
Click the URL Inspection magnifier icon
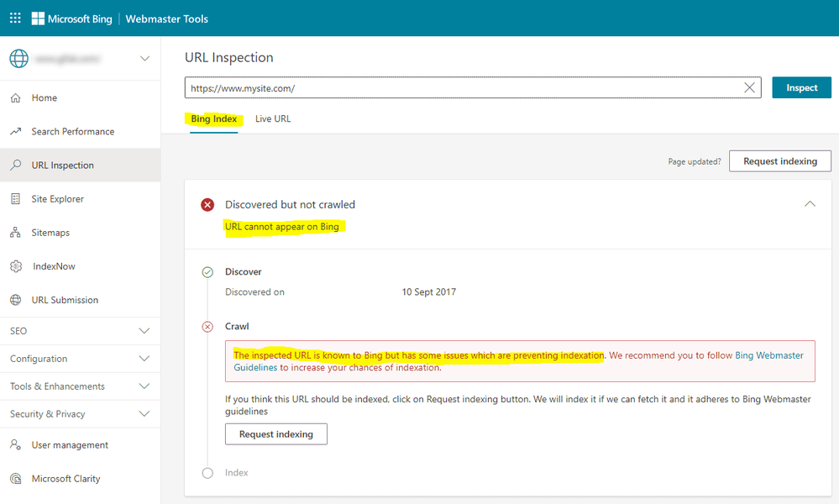point(15,165)
